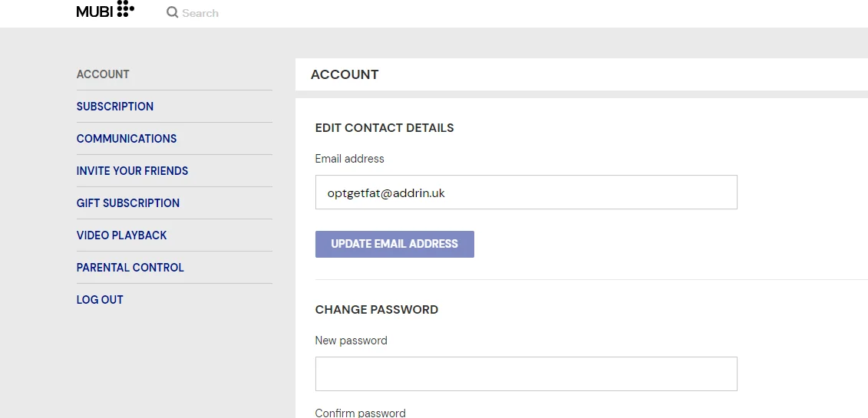Open the Account sidebar item
This screenshot has height=418, width=868.
[x=103, y=74]
